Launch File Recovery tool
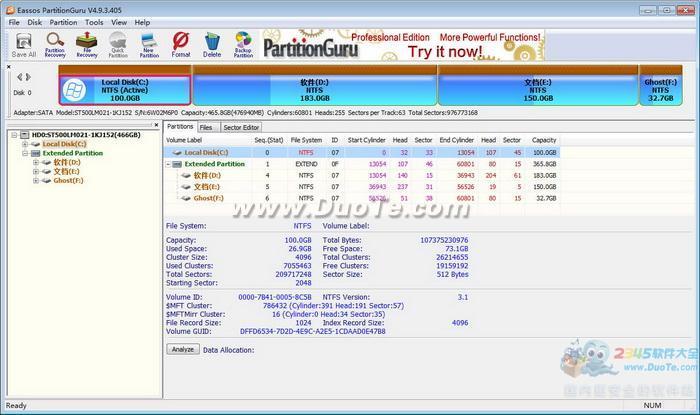 [87, 45]
